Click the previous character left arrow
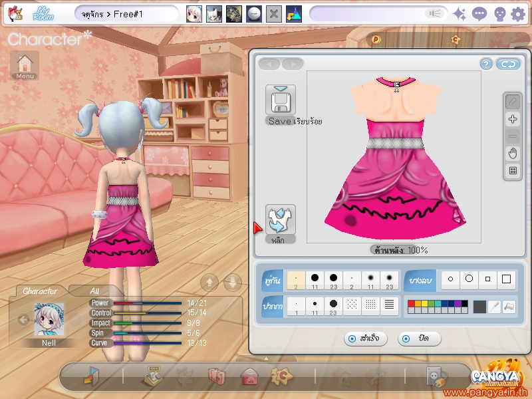Viewport: 532px width, 399px height. pos(23,320)
